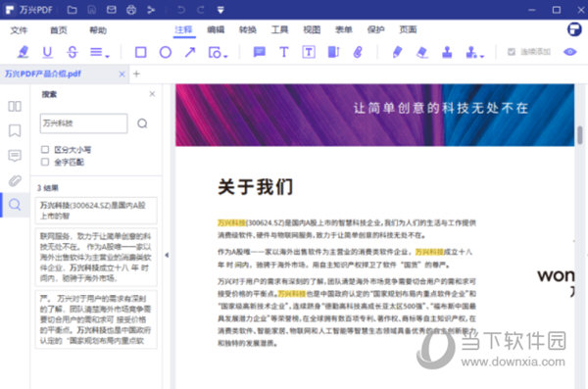Switch to the 保护 tab

pos(376,29)
